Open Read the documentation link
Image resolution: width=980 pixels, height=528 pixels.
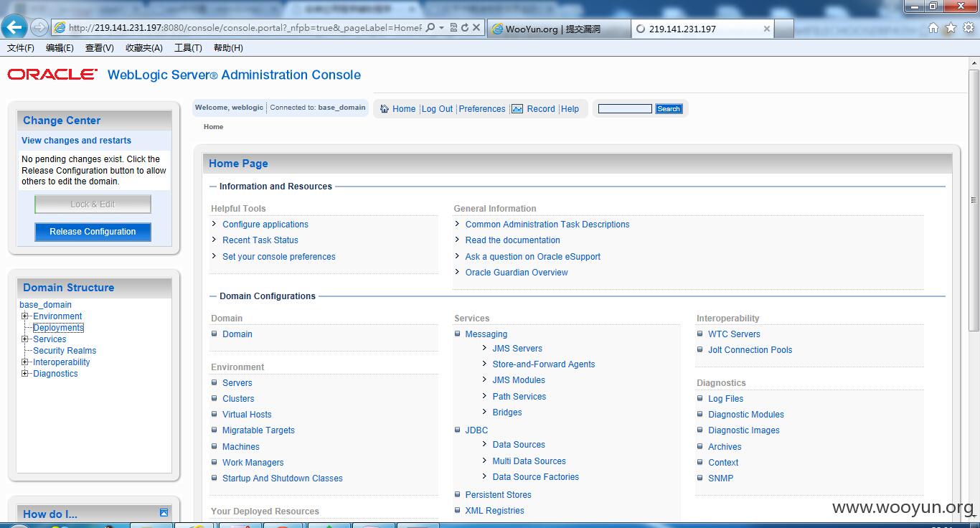coord(513,240)
